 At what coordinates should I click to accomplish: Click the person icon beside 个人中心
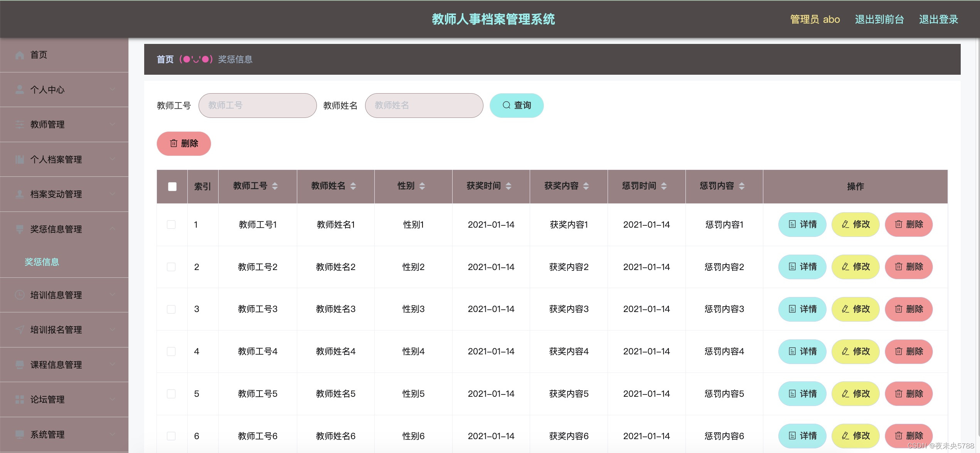point(20,90)
